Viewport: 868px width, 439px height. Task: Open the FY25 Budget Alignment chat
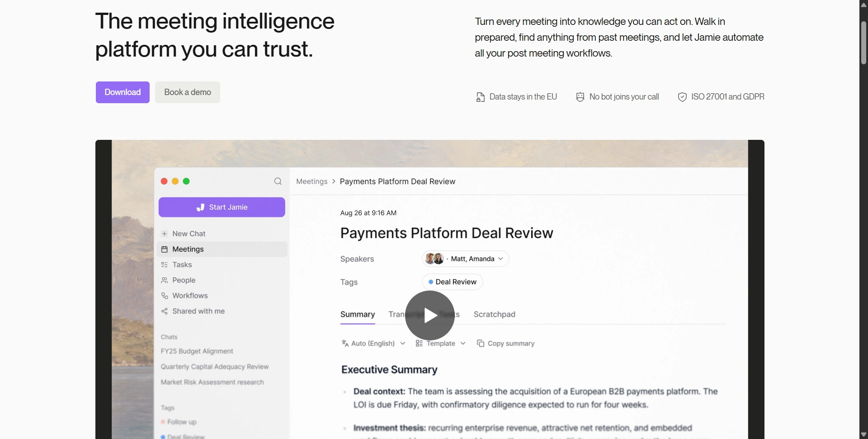[197, 351]
